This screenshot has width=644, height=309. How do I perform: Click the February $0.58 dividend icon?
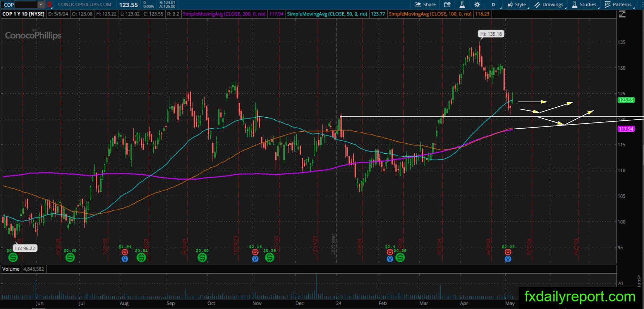[x=400, y=257]
